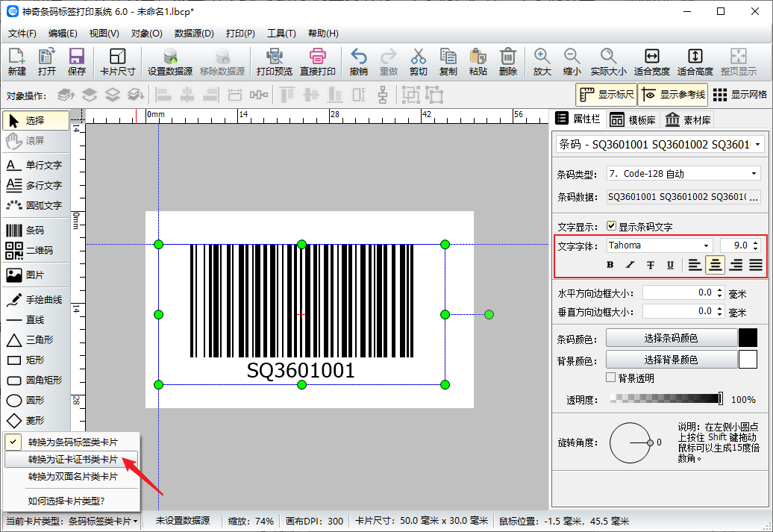Select the 圆弧文字 arc text tool

36,206
